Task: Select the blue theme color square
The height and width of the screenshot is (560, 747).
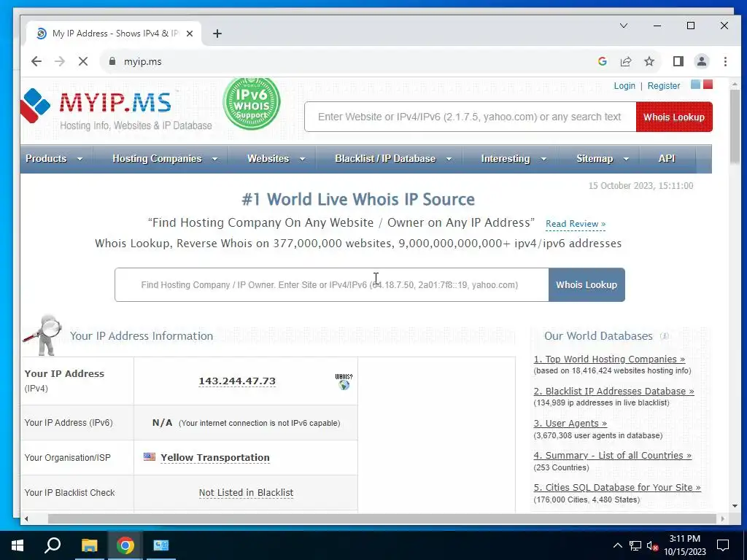Action: [x=695, y=85]
